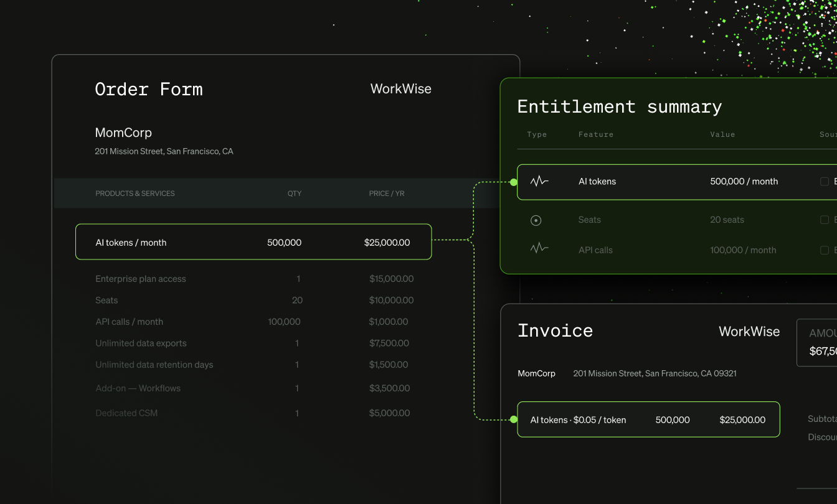Select the 'AI tokens' feature in Entitlement summary
This screenshot has width=837, height=504.
coord(597,182)
